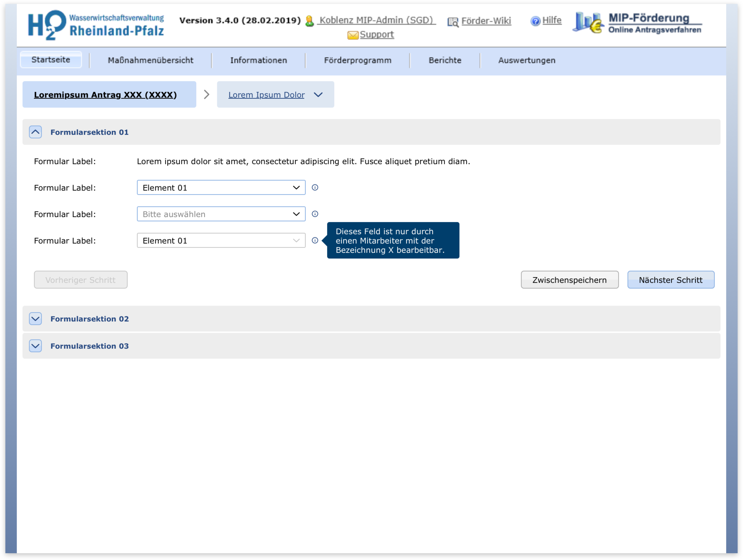
Task: Click the user profile icon near Koblenz MIP-Admin
Action: click(x=309, y=21)
